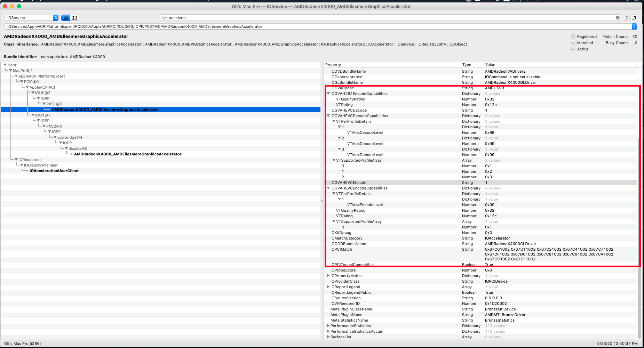Sort by the Value column header
The width and height of the screenshot is (644, 348).
pyautogui.click(x=560, y=65)
